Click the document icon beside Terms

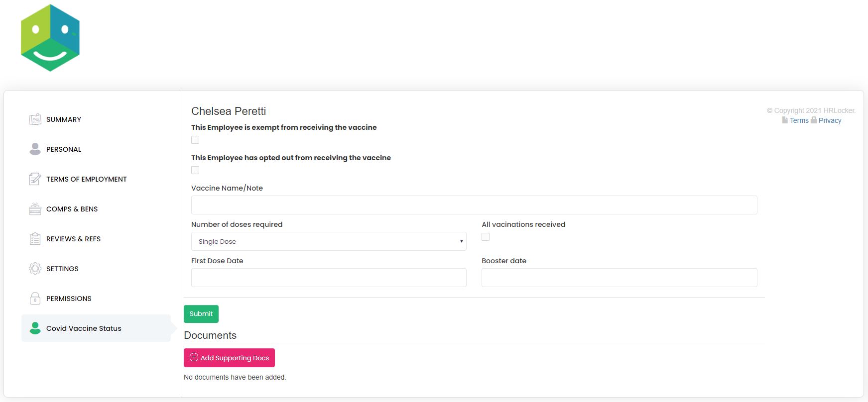click(785, 120)
